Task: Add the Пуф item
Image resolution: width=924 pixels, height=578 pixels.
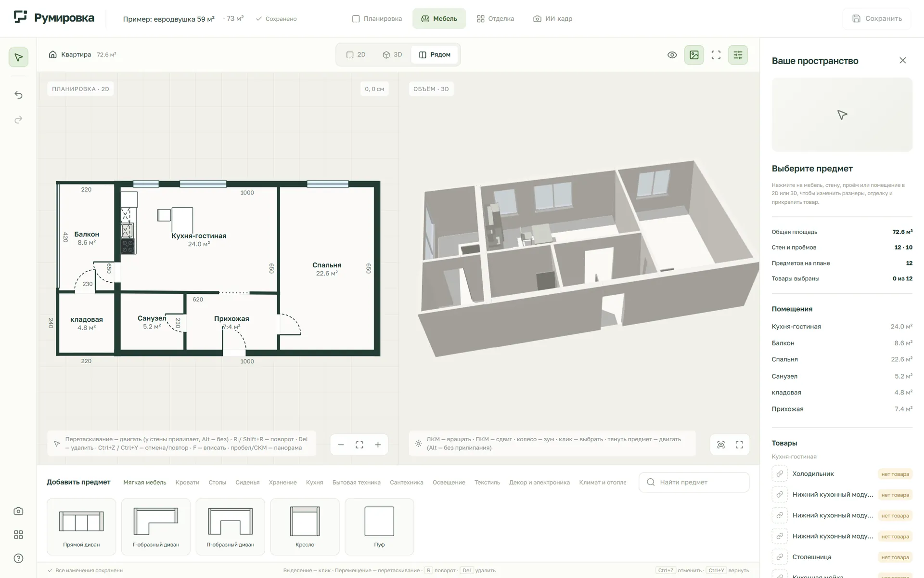Action: click(x=379, y=526)
